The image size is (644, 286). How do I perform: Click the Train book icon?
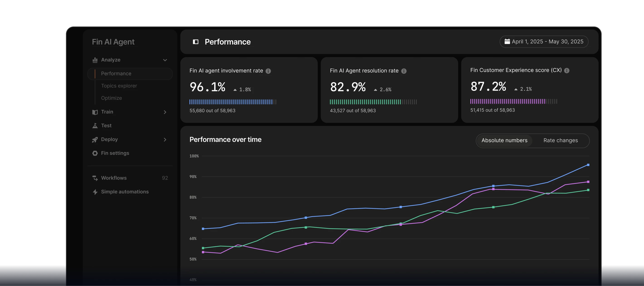click(95, 112)
